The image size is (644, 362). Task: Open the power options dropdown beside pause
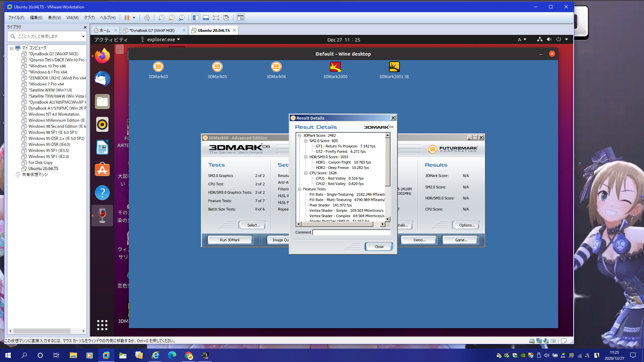pyautogui.click(x=134, y=18)
